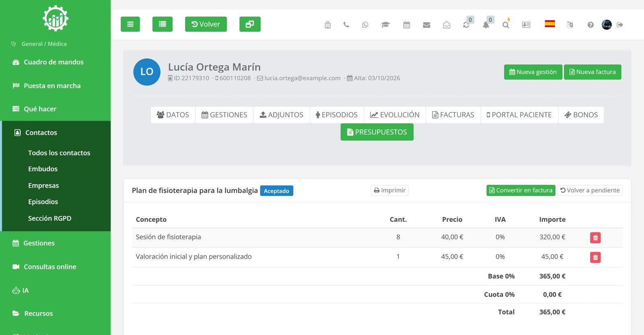Viewport: 644px width, 335px height.
Task: Click the phone call icon
Action: 346,25
